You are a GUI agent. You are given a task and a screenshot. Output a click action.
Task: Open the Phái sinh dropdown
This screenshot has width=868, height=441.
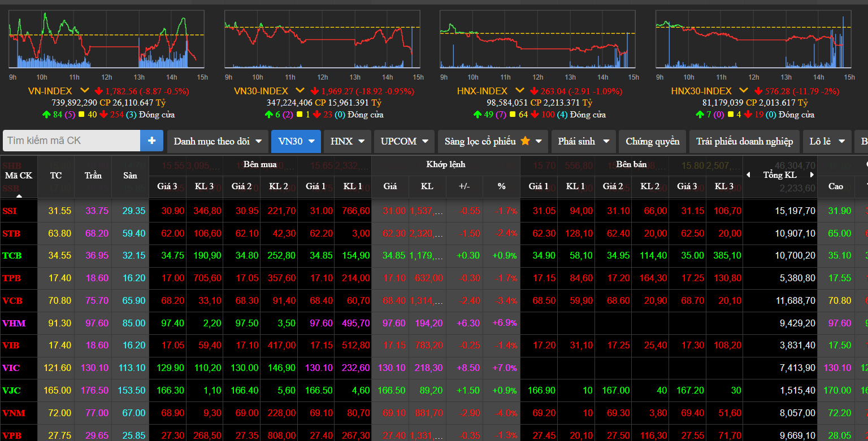pos(584,141)
